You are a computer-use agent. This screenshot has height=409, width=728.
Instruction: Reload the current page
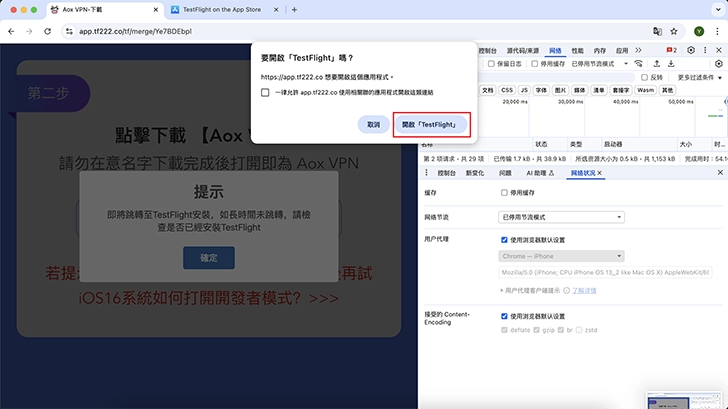47,32
